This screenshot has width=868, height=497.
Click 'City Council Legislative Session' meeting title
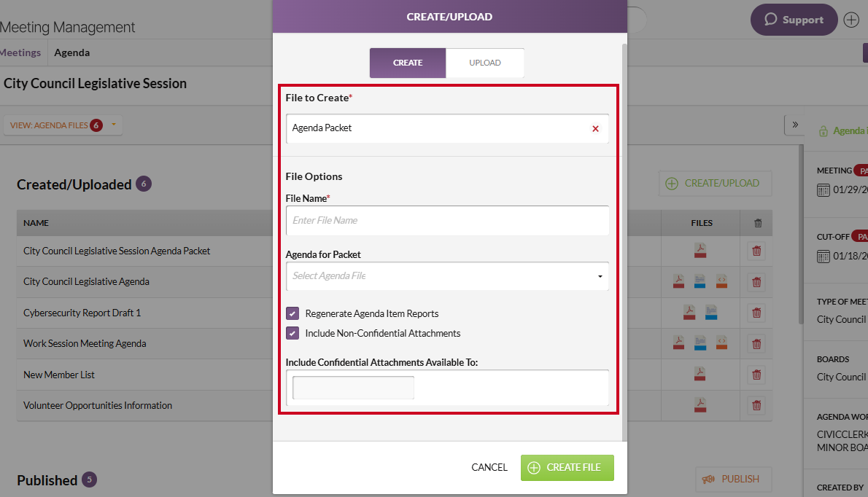tap(96, 84)
